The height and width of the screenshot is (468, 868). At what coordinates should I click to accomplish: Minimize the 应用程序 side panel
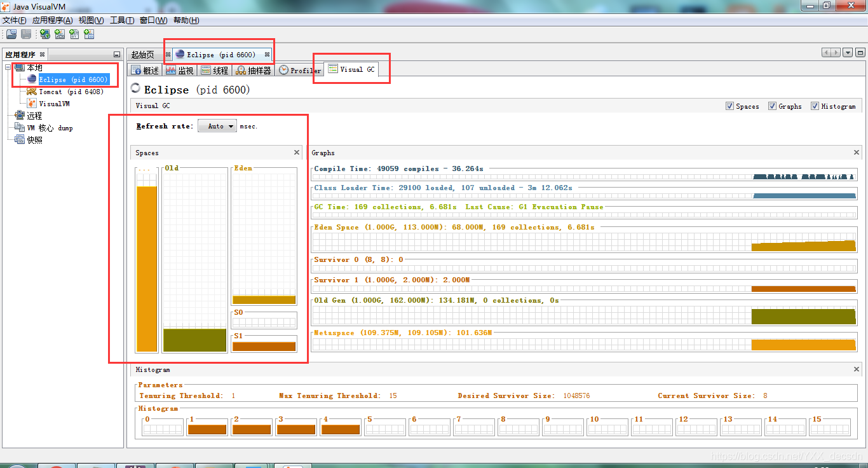point(116,55)
